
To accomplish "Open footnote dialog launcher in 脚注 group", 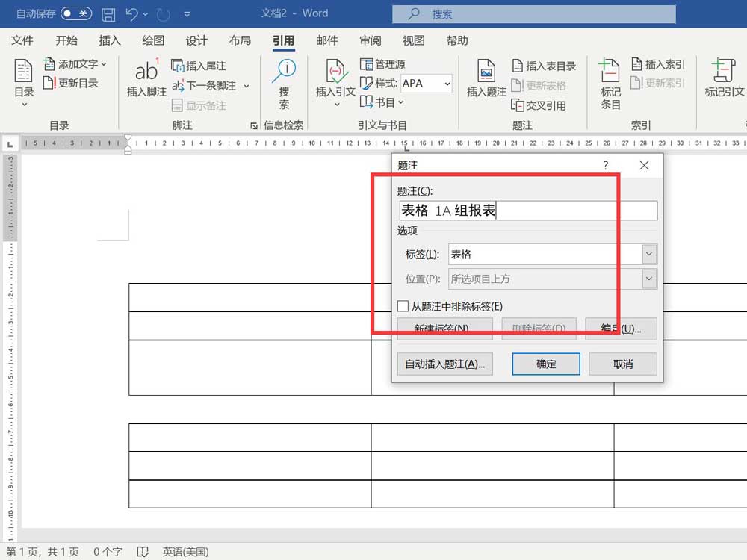I will click(254, 125).
